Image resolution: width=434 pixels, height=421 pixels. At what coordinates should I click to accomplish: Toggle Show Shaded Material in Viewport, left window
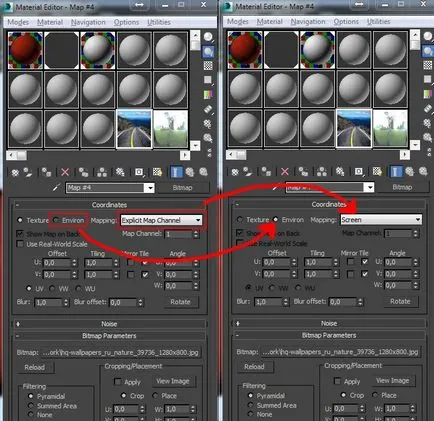click(157, 172)
